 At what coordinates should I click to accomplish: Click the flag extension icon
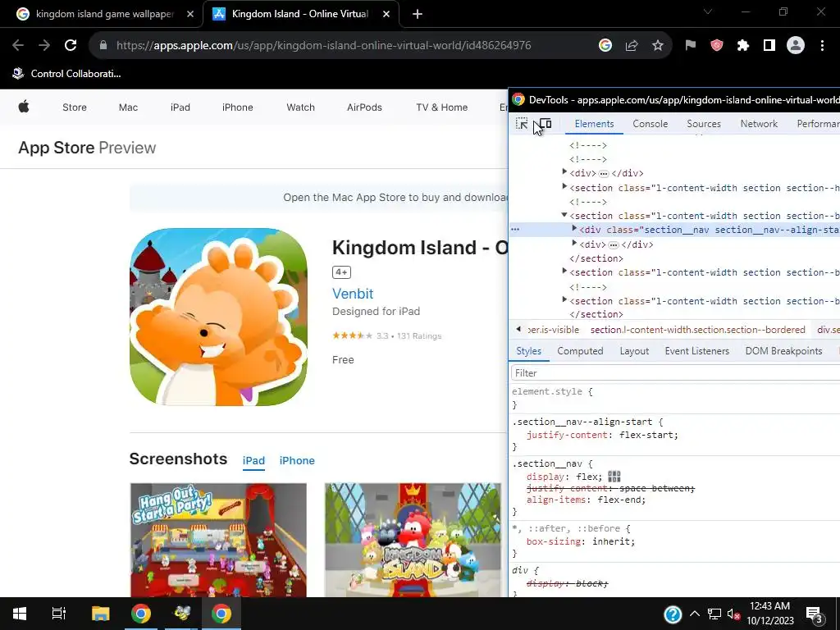(x=690, y=46)
